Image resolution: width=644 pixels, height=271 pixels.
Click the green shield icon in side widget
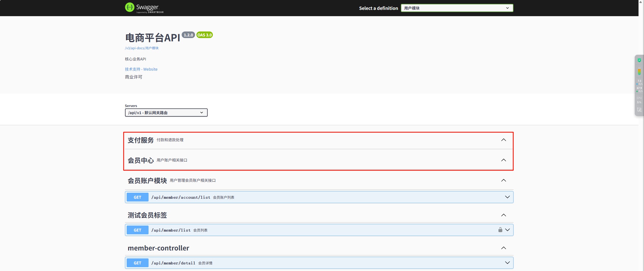639,60
